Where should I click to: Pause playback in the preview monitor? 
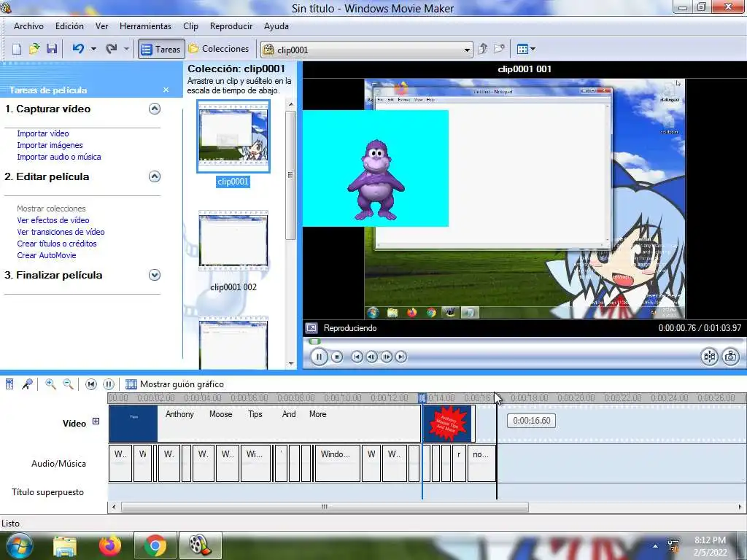coord(319,357)
